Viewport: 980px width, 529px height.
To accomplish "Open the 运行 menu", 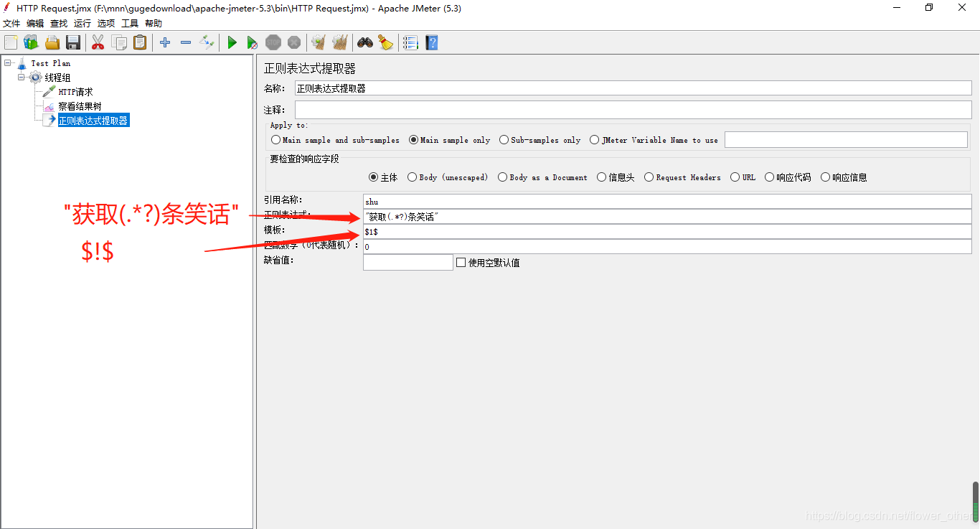I will point(83,23).
